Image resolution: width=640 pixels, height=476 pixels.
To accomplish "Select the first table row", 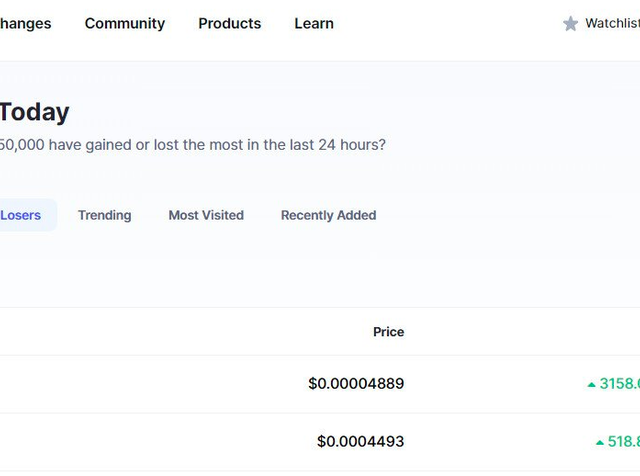I will tap(200, 384).
